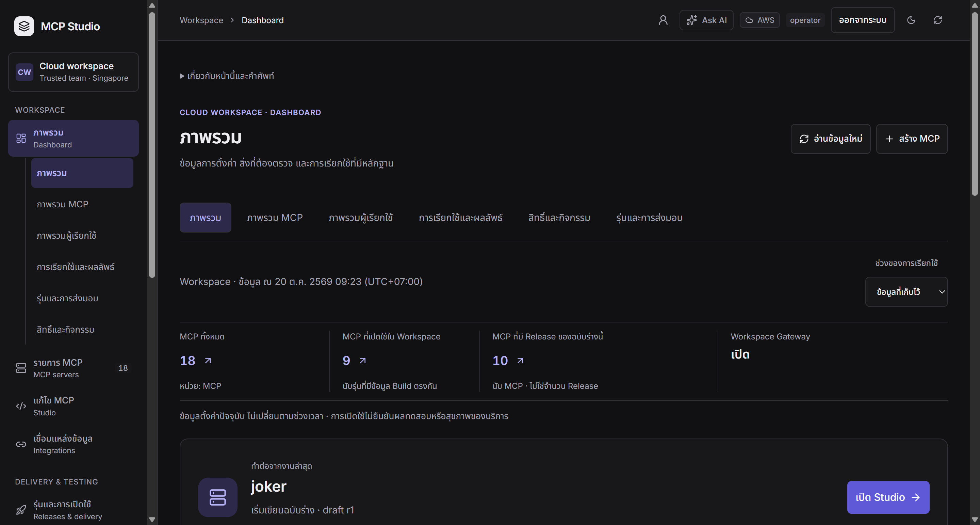Open the Release MCP count 10 link
The width and height of the screenshot is (980, 525).
point(508,361)
